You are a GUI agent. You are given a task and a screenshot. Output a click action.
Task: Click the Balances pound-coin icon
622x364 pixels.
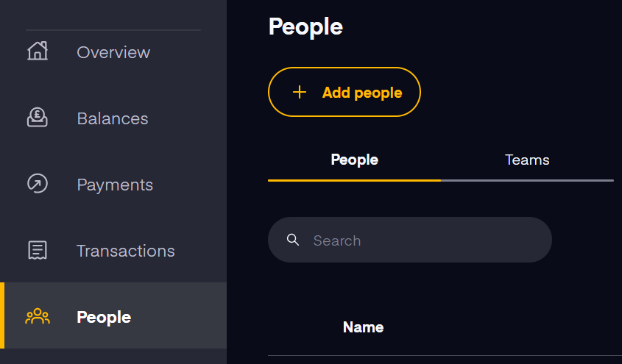tap(38, 117)
